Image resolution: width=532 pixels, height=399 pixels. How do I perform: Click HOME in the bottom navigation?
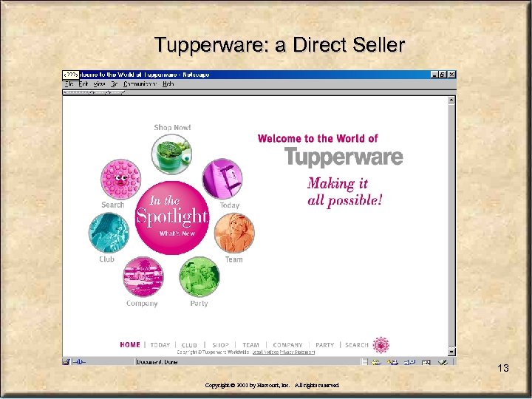point(130,345)
